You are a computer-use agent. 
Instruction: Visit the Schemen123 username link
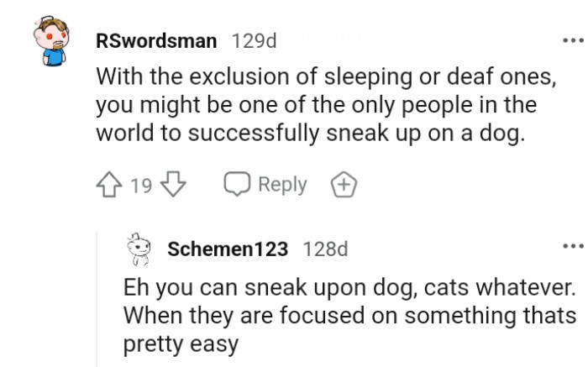click(228, 249)
